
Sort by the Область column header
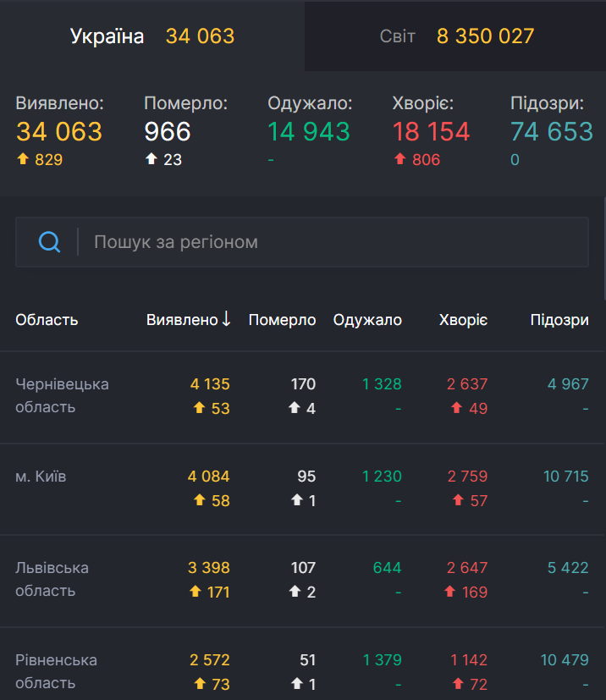(x=47, y=320)
